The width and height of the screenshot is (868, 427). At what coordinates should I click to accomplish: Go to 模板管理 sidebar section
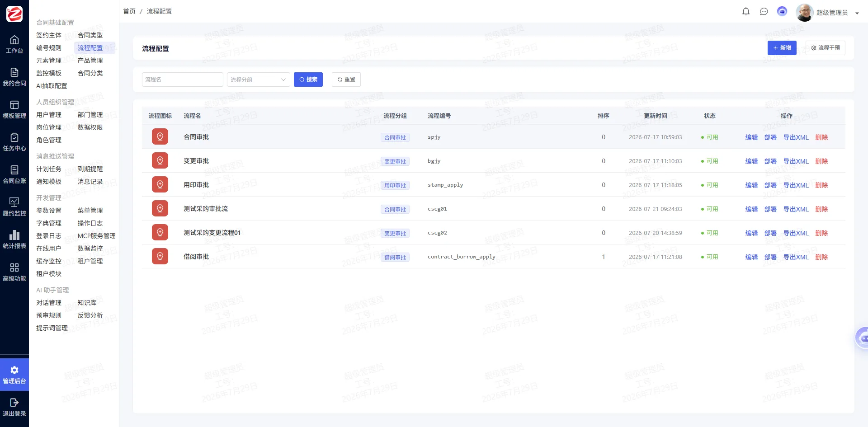(14, 109)
